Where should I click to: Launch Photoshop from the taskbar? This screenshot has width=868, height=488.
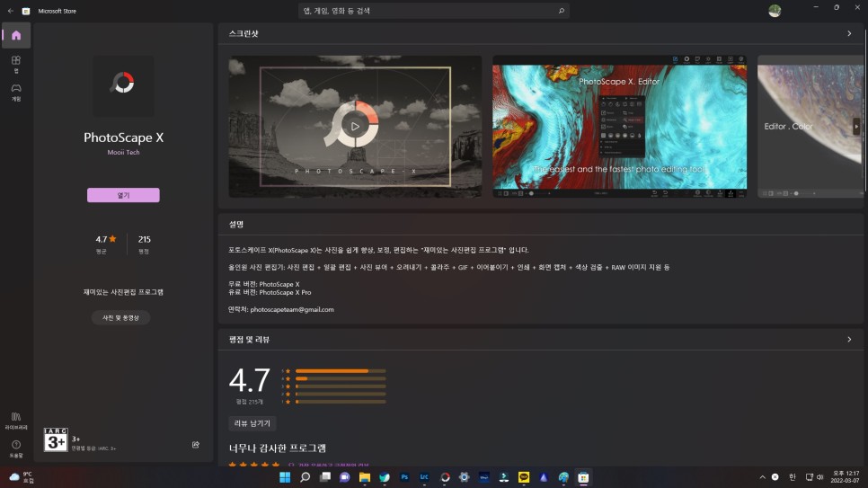pyautogui.click(x=404, y=477)
